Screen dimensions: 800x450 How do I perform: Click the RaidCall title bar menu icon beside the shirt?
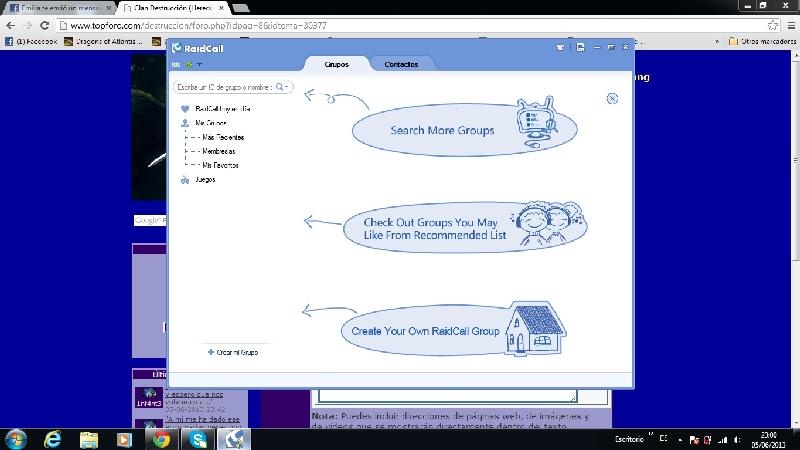pos(581,47)
